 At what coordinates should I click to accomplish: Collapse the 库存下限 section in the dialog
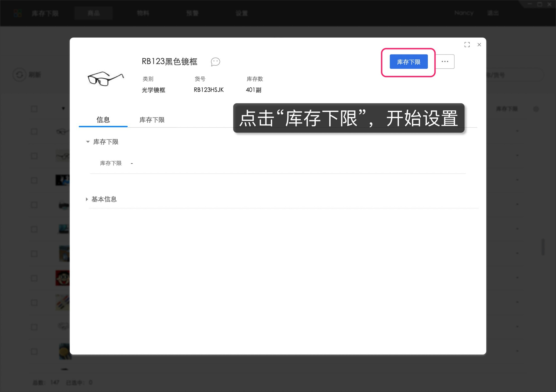(x=88, y=142)
